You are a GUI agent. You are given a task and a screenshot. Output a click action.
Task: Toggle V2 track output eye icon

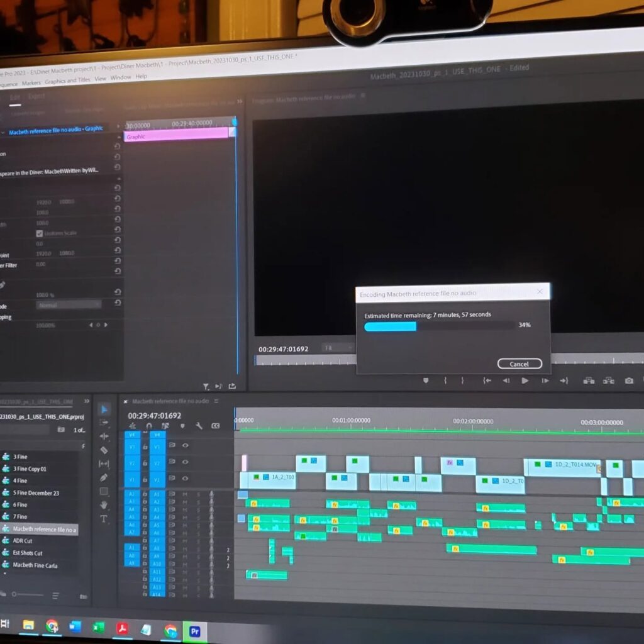click(186, 462)
